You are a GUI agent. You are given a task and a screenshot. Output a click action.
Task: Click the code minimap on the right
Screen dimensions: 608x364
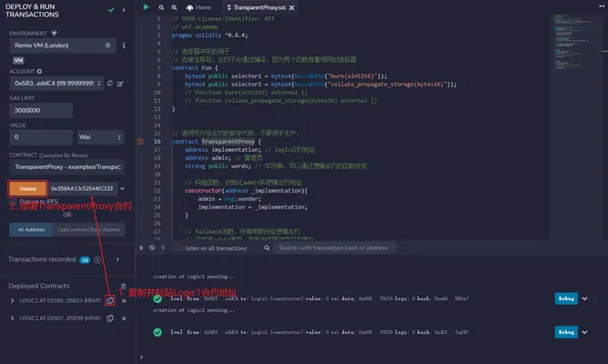[x=575, y=43]
